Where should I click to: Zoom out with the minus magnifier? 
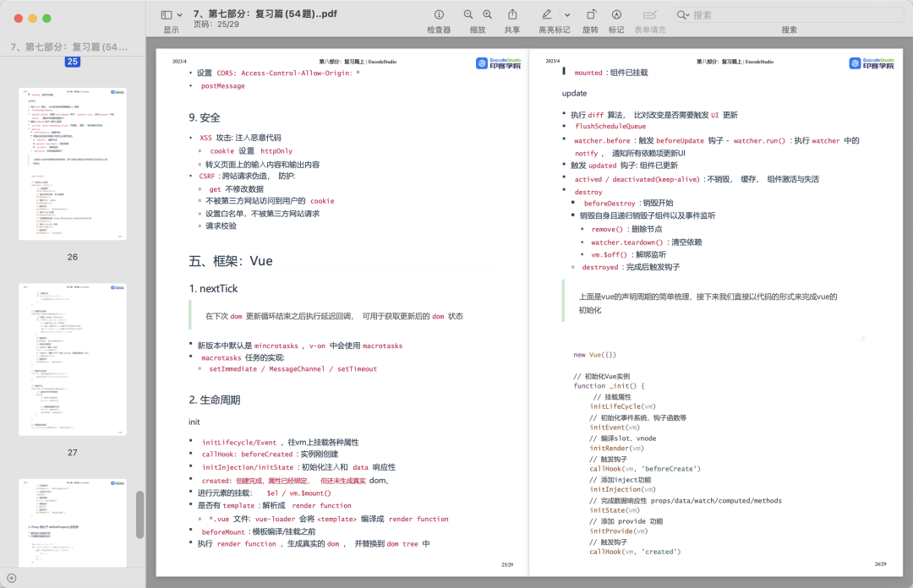tap(468, 14)
